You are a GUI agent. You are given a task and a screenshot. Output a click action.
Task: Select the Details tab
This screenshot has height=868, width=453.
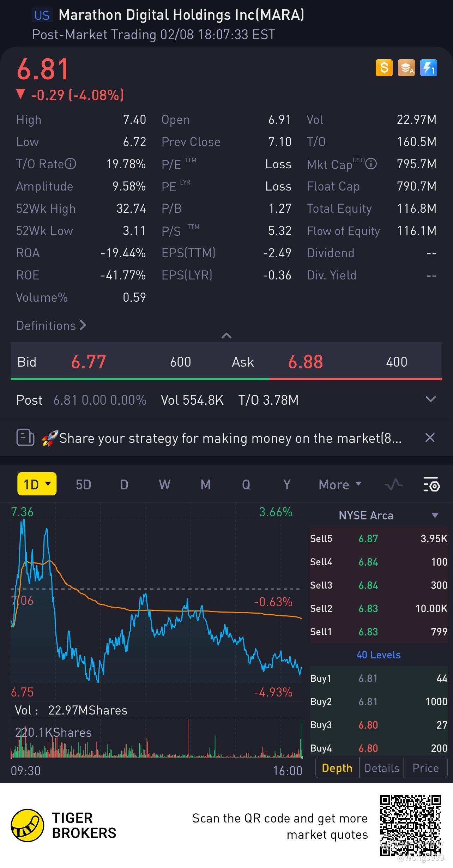(381, 768)
